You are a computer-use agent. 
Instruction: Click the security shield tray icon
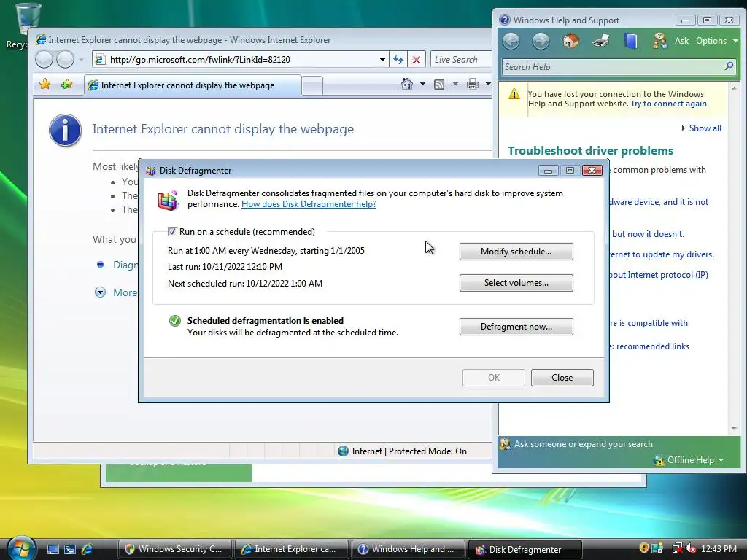pyautogui.click(x=643, y=548)
